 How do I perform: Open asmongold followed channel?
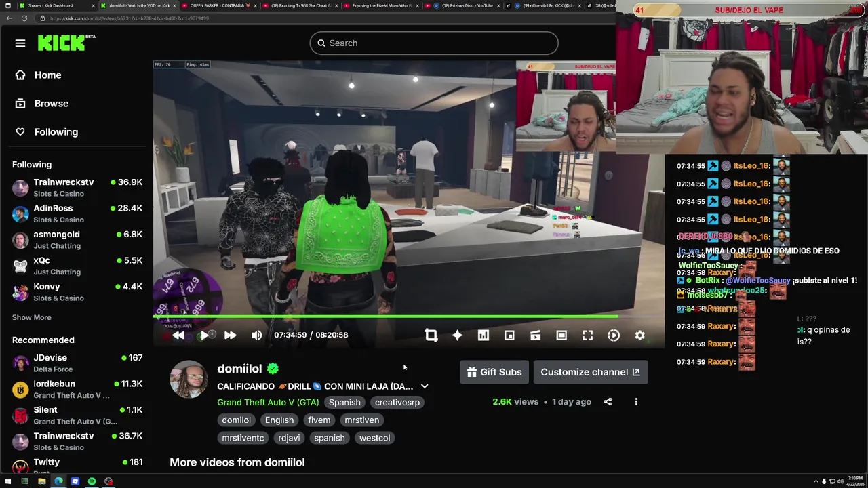[77, 239]
